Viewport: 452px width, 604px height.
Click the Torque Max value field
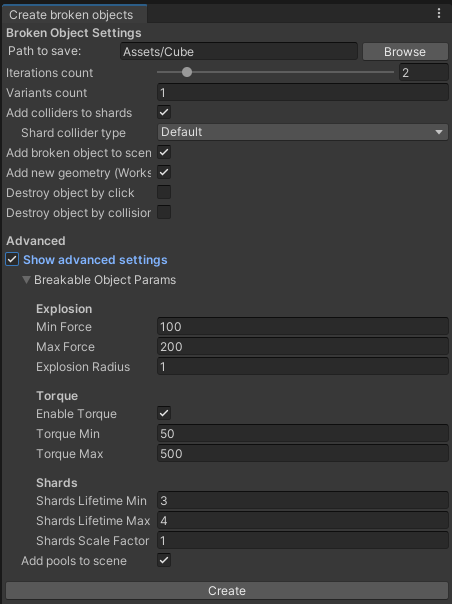pyautogui.click(x=303, y=453)
